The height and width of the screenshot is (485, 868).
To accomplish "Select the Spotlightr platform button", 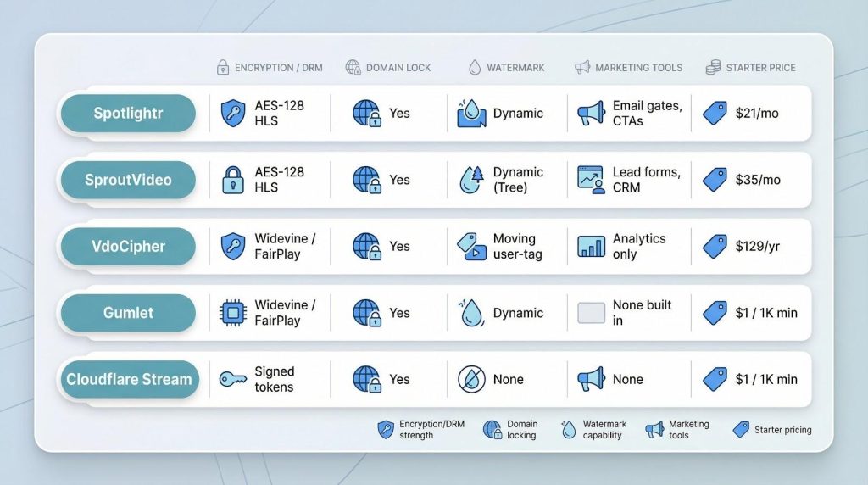I will click(127, 114).
